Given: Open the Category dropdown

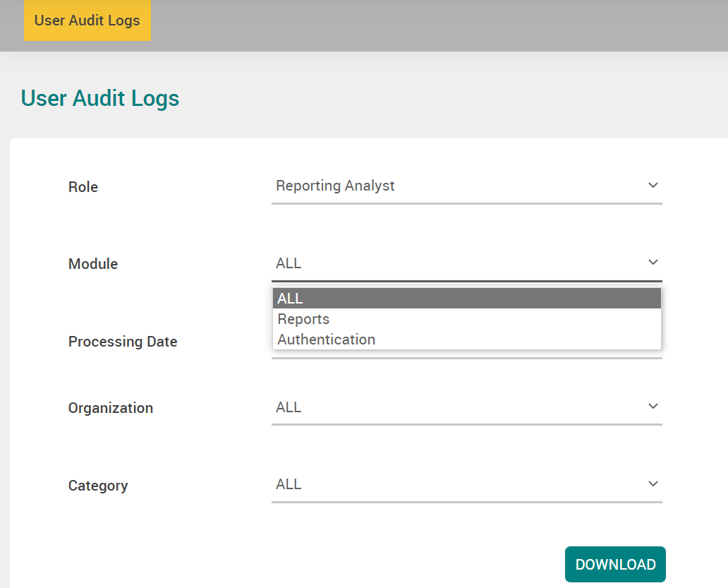Looking at the screenshot, I should tap(466, 485).
